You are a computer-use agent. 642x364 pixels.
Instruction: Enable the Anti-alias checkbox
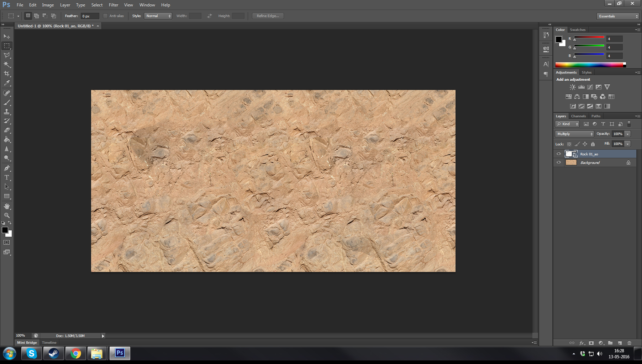pyautogui.click(x=105, y=16)
